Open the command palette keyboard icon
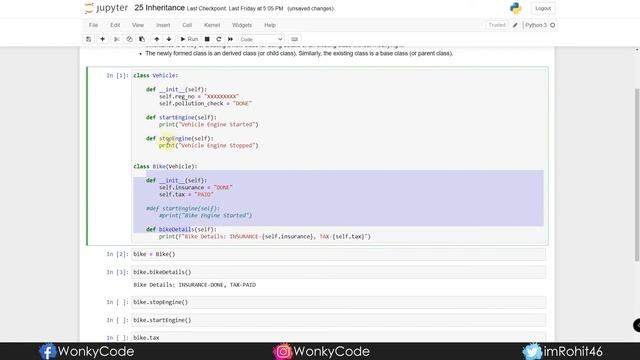The image size is (640, 360). [x=294, y=39]
